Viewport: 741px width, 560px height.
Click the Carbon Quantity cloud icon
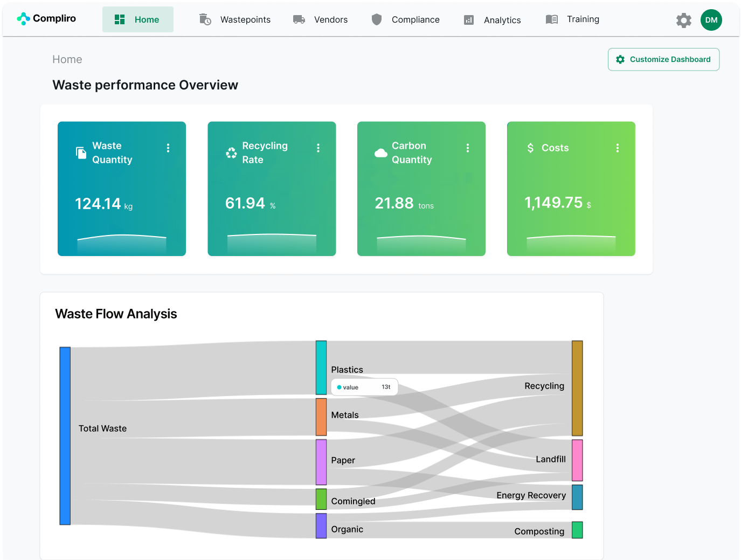381,153
